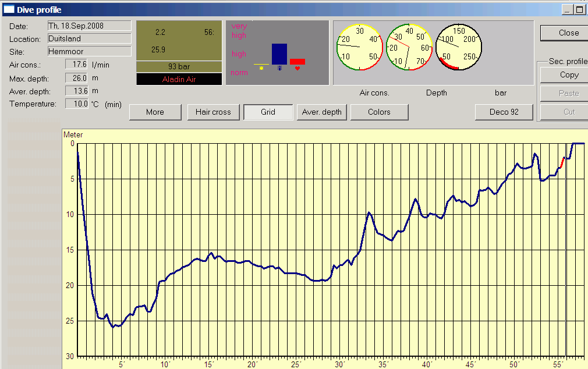Click the yellow sun icon in the warning panel

click(x=261, y=68)
